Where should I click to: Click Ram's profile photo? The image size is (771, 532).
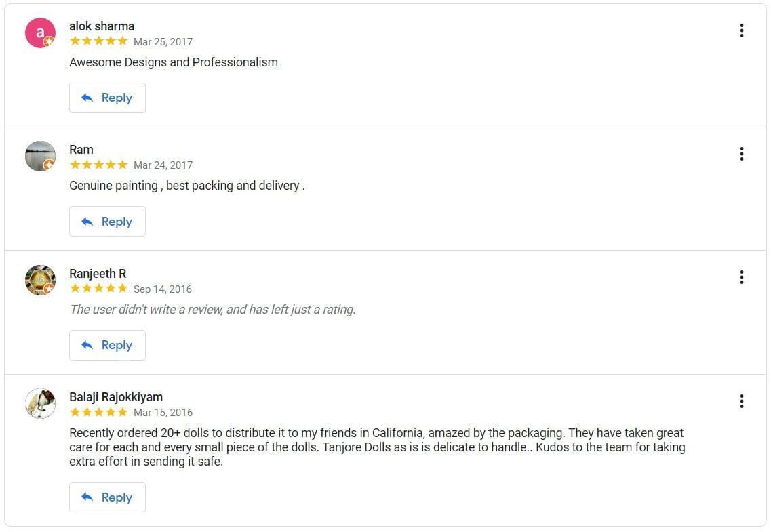coord(40,157)
